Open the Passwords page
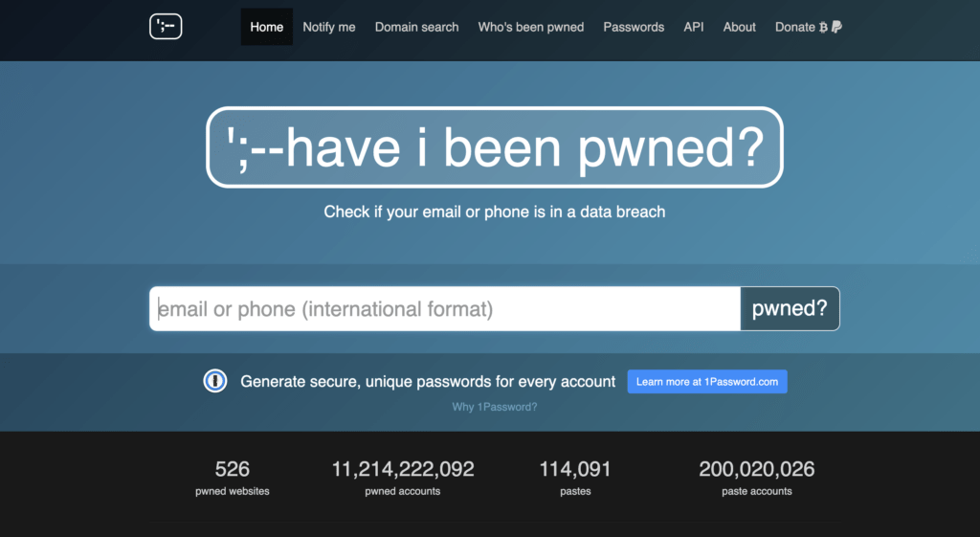The image size is (980, 537). coord(634,27)
